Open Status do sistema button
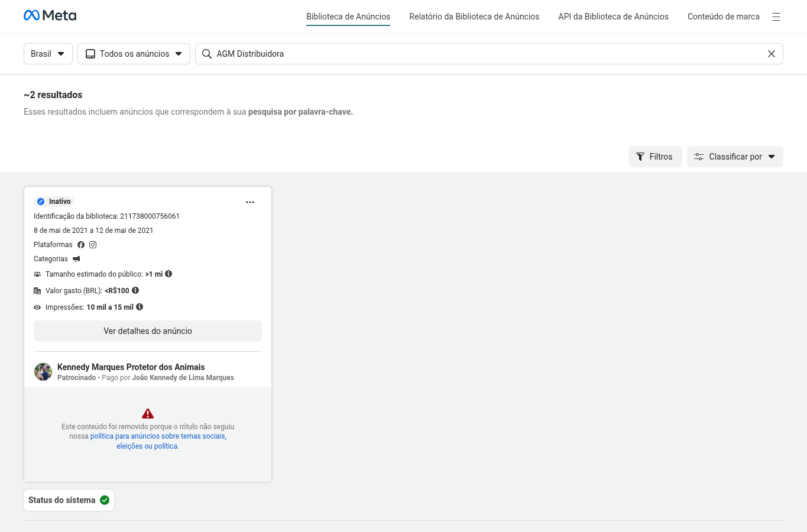The height and width of the screenshot is (532, 807). click(x=69, y=500)
